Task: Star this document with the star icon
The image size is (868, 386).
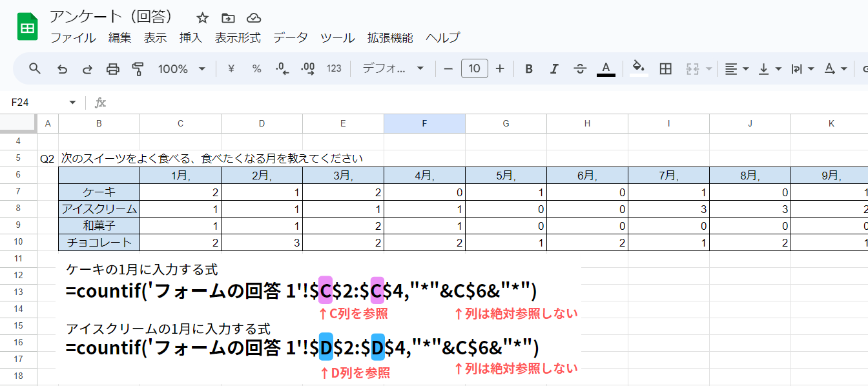Action: pyautogui.click(x=202, y=18)
